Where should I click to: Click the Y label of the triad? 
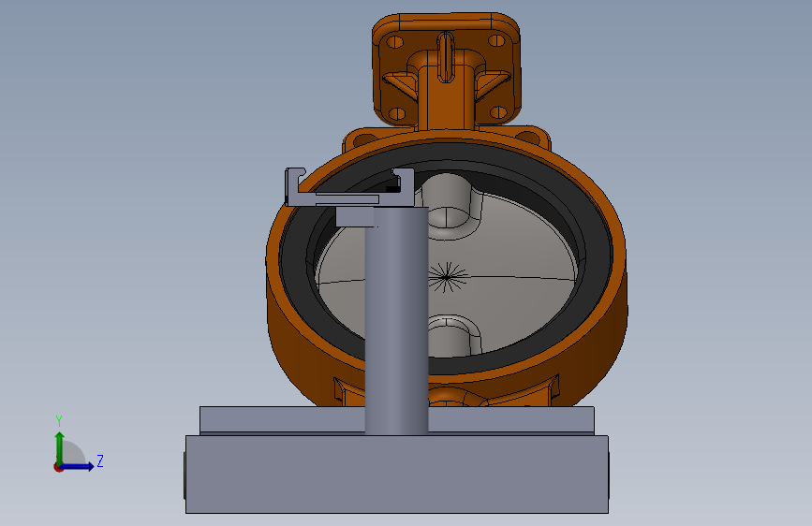[59, 421]
